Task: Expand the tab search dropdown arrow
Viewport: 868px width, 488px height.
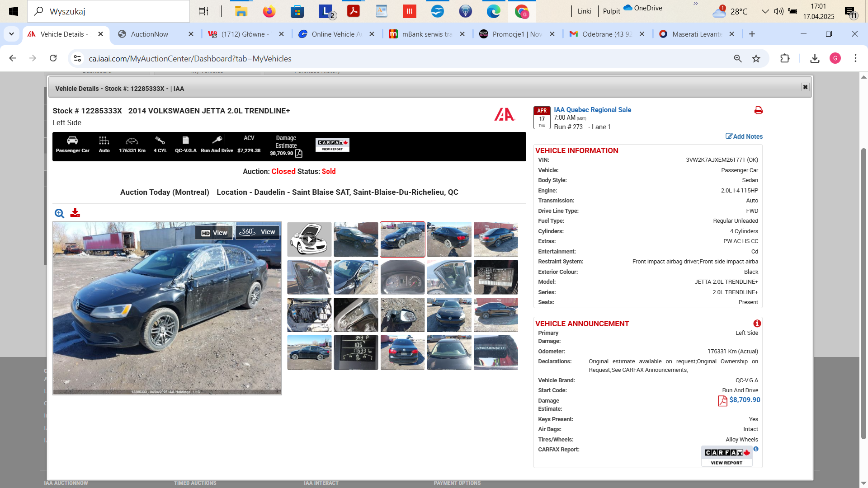Action: tap(11, 34)
